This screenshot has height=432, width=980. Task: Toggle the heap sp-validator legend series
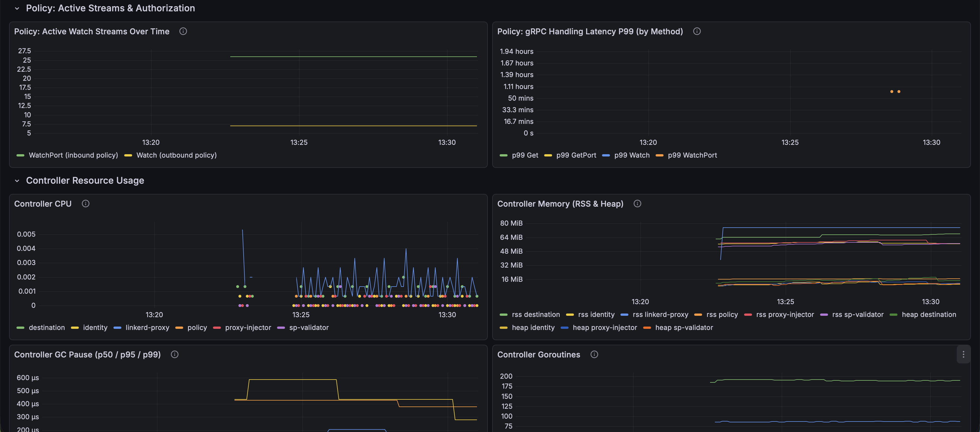point(684,327)
